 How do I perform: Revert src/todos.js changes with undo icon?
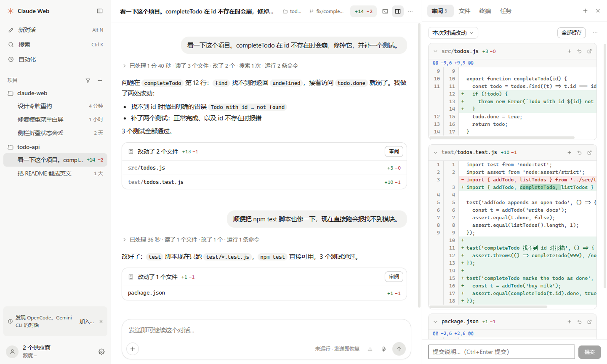point(579,51)
